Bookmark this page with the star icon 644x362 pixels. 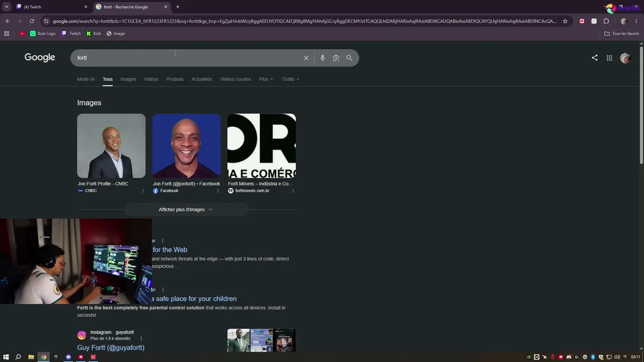565,21
